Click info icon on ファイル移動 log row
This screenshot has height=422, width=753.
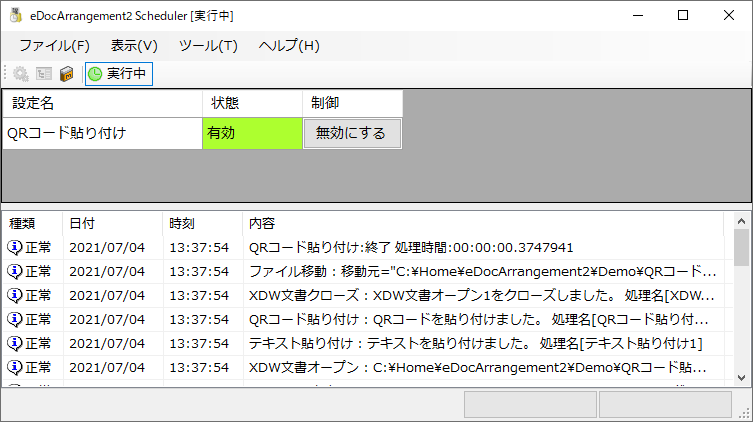tap(14, 272)
